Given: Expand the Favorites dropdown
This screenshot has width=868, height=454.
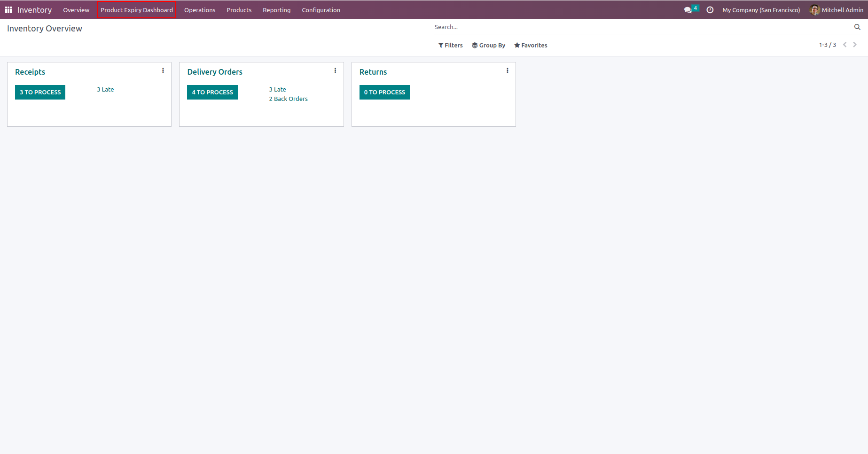Looking at the screenshot, I should click(x=531, y=45).
